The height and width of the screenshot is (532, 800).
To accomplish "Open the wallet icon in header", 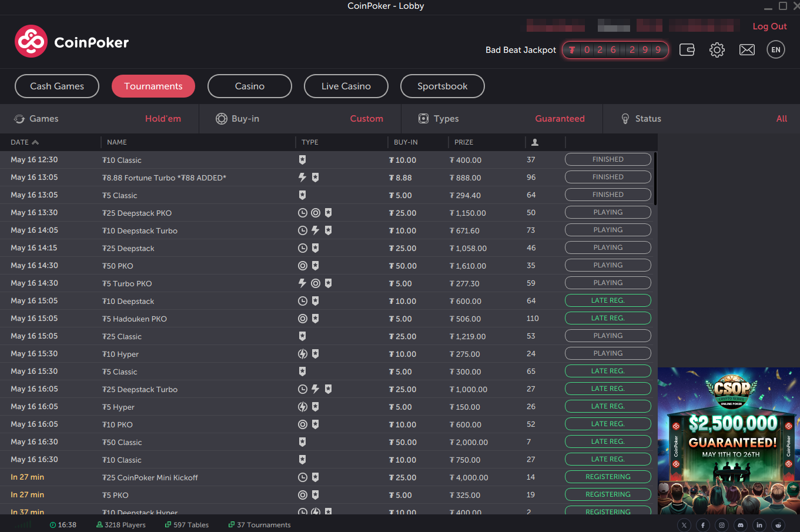I will (x=687, y=50).
